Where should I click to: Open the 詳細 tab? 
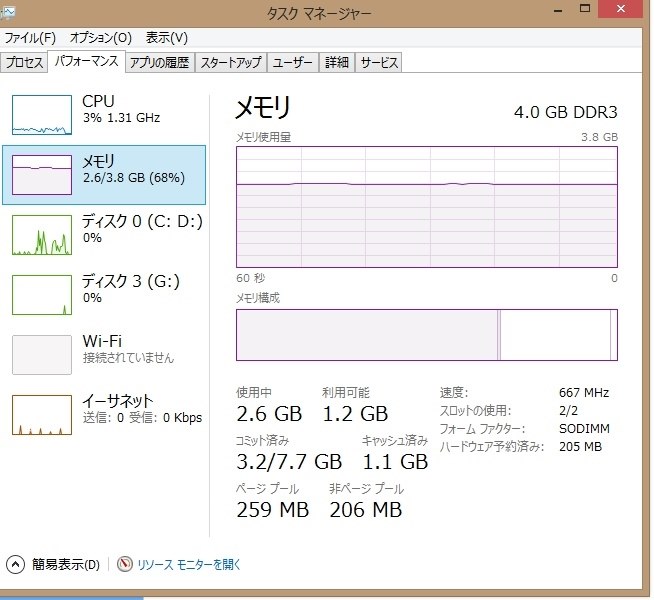337,62
